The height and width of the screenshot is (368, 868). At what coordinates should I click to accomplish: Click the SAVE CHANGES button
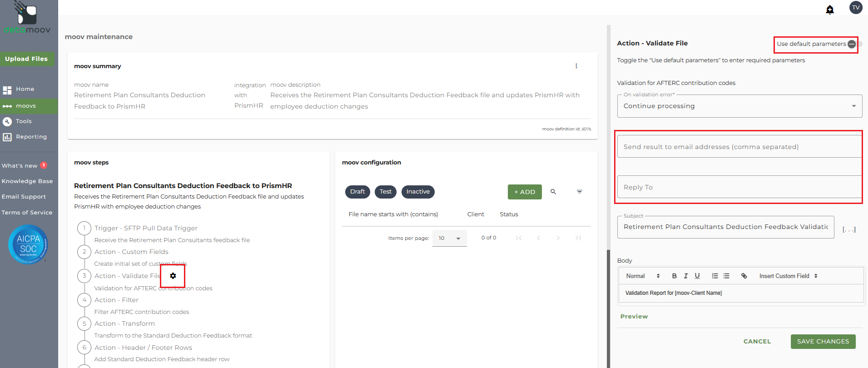tap(823, 342)
